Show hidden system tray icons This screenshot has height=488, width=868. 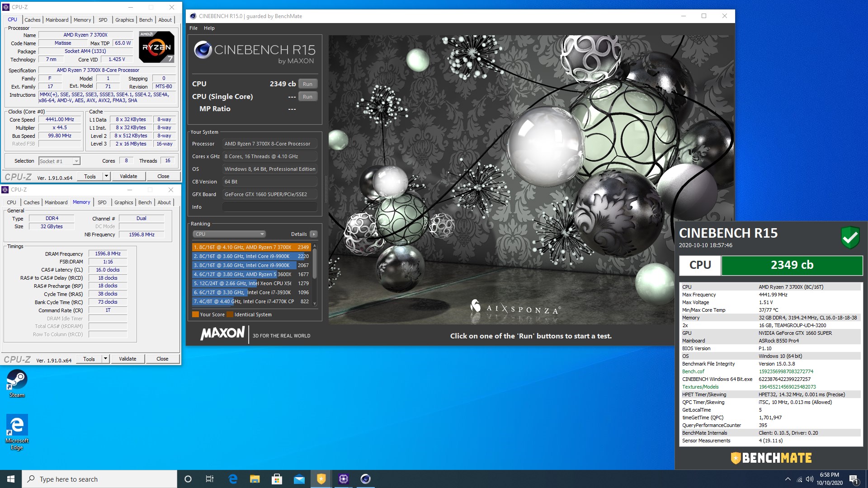788,479
